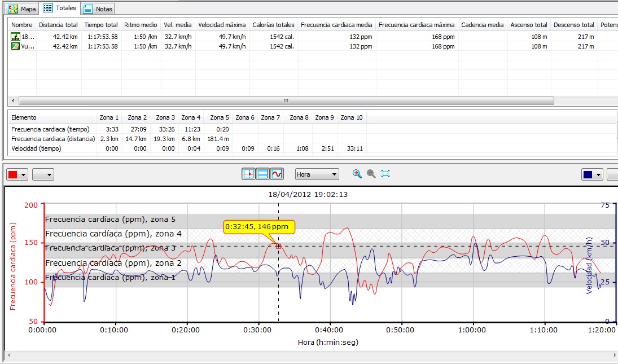The image size is (618, 364).
Task: Click the chart bottom scrollbar left arrow
Action: pos(8,355)
